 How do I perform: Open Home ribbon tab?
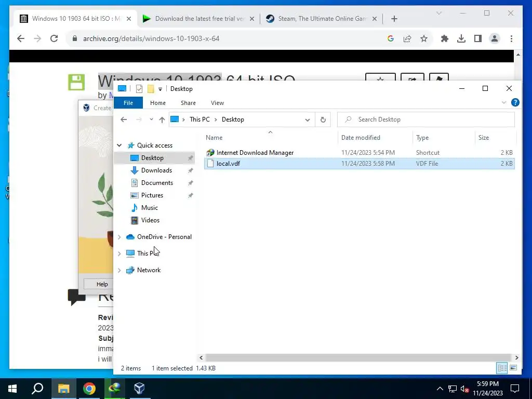[x=158, y=103]
